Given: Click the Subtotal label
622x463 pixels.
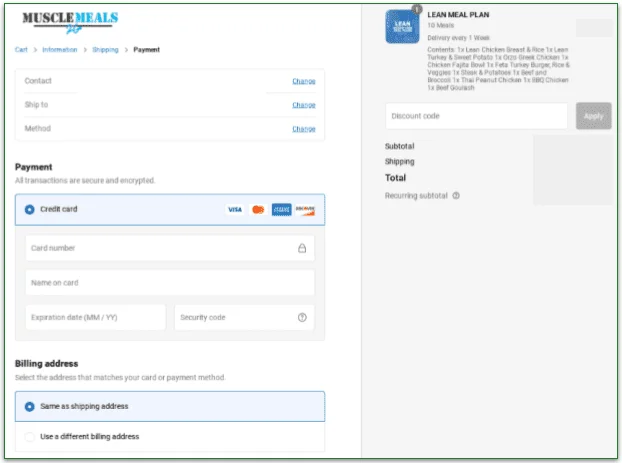Looking at the screenshot, I should tap(399, 146).
